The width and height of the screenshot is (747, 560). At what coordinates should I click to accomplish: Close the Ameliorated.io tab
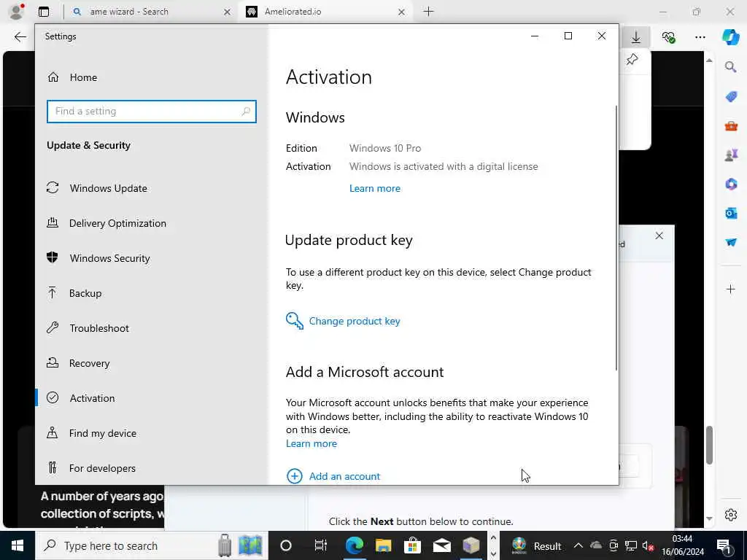pyautogui.click(x=402, y=12)
